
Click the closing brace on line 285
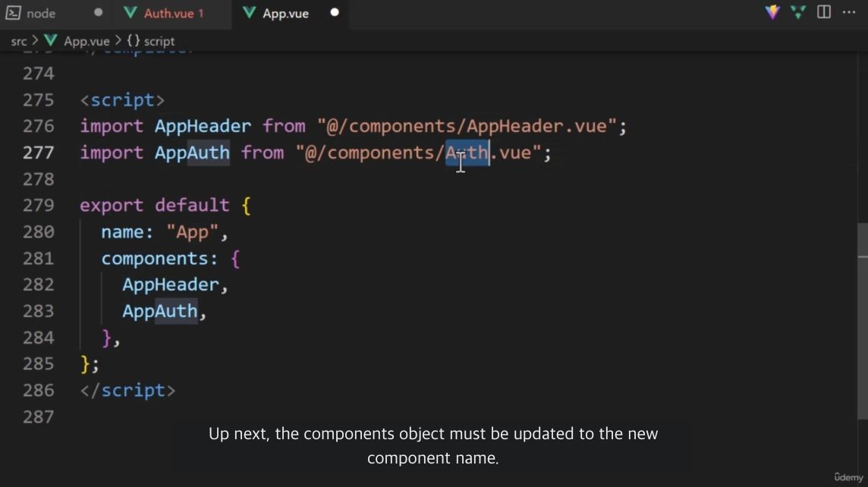[x=85, y=364]
